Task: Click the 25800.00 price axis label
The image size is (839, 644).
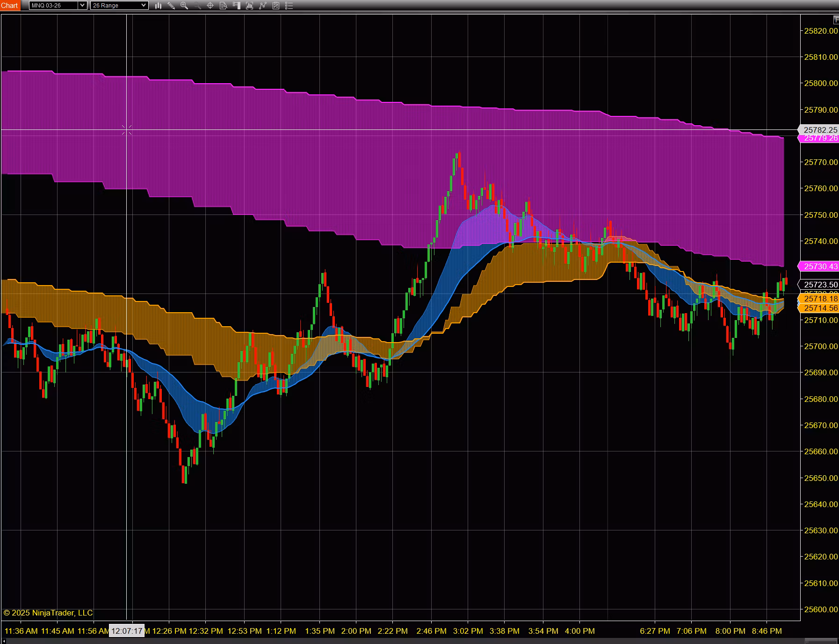Action: tap(821, 83)
